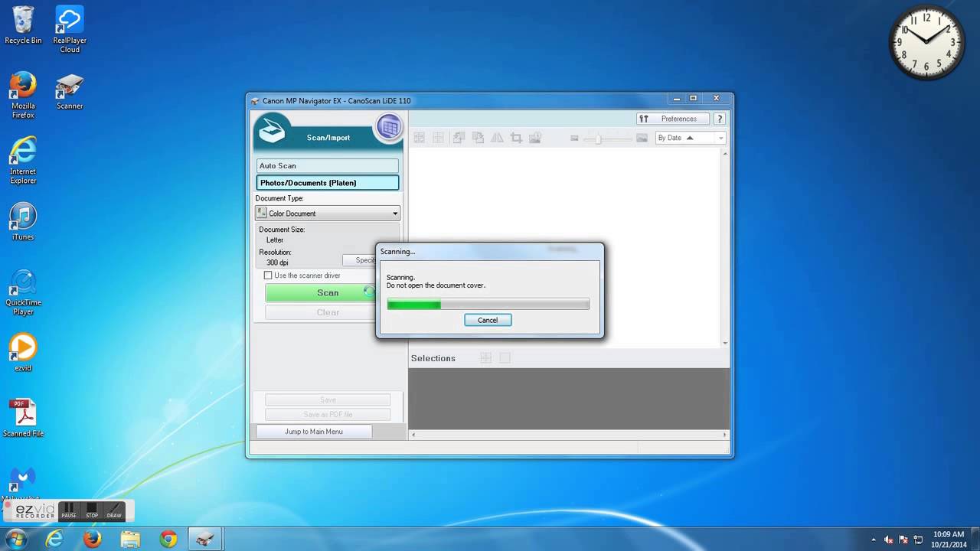Pause the ezvid recording

click(x=69, y=510)
